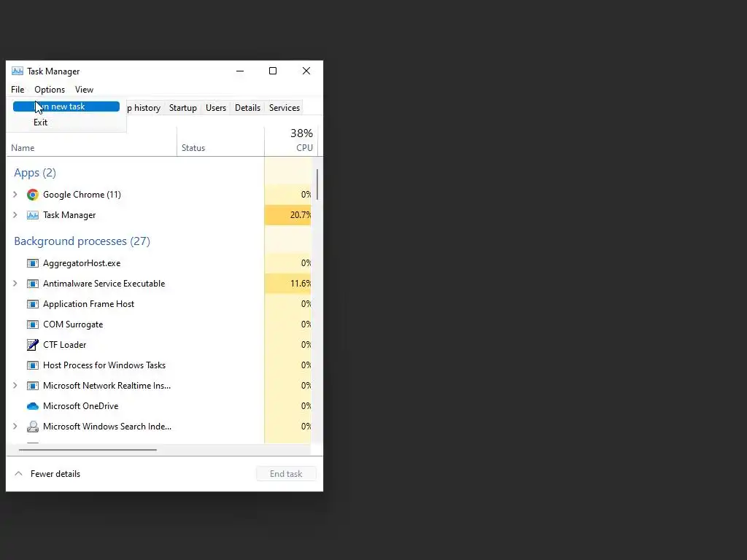Select the Microsoft OneDrive row text
The image size is (747, 560).
80,406
